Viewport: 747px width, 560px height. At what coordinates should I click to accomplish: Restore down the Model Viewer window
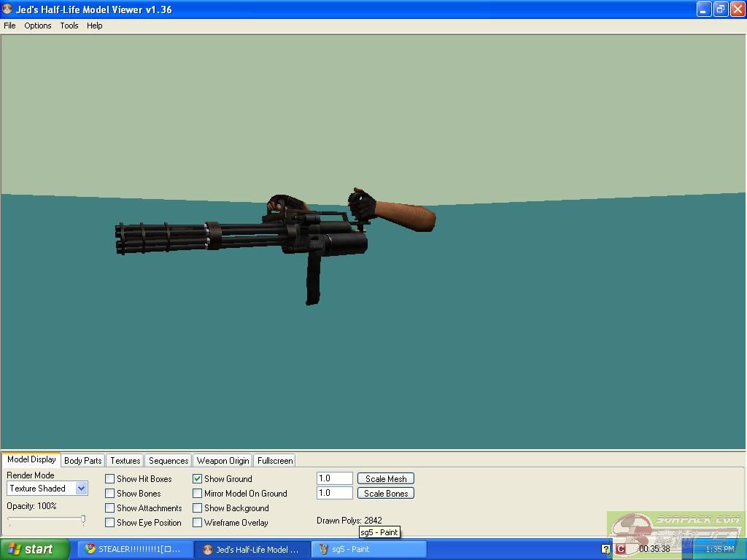tap(721, 9)
